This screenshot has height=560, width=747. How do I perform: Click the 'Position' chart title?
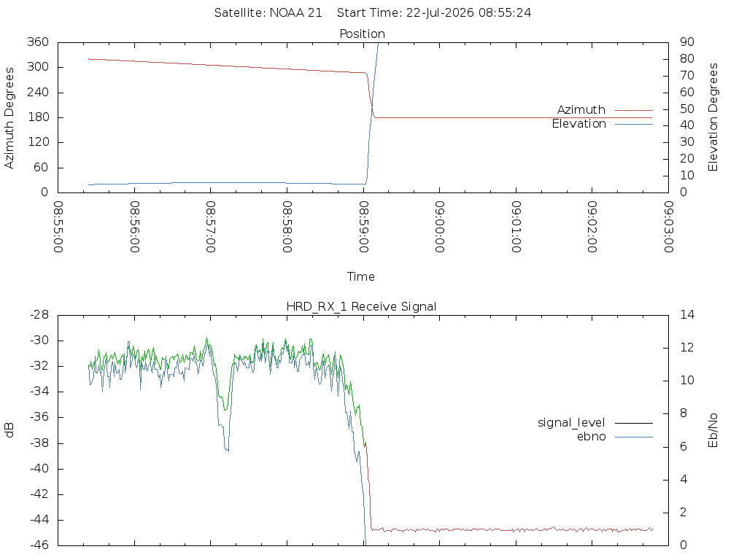coord(362,34)
